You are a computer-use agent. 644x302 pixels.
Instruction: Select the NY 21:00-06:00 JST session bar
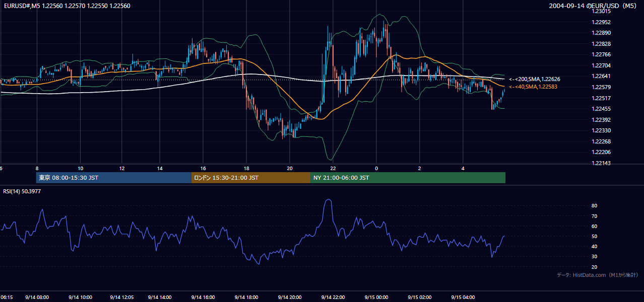(x=408, y=178)
